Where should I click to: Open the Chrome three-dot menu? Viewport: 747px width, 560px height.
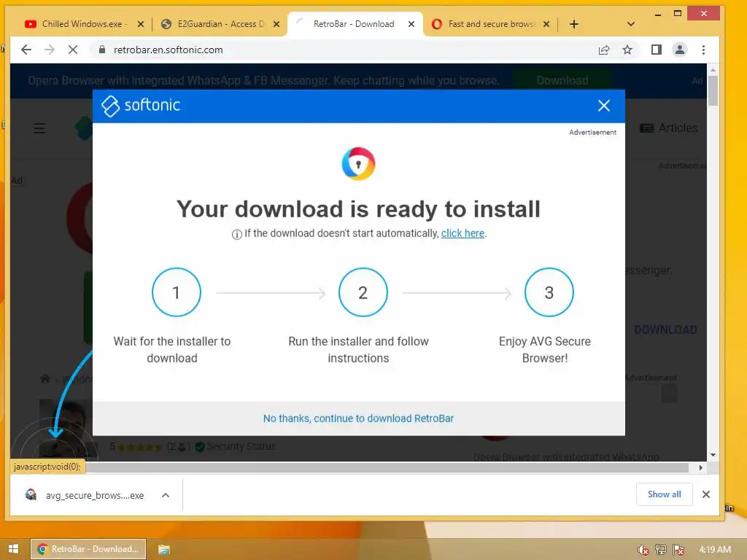coord(704,50)
